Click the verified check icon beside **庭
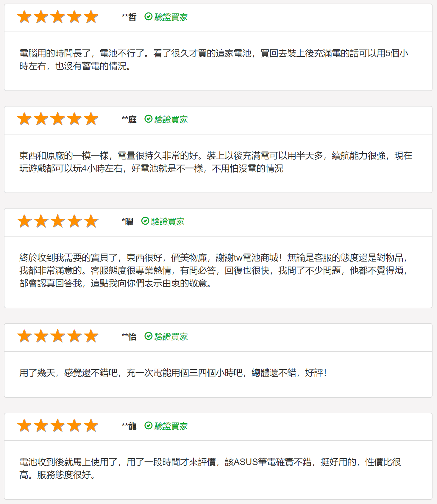Screen dimensions: 437x504 pyautogui.click(x=148, y=119)
